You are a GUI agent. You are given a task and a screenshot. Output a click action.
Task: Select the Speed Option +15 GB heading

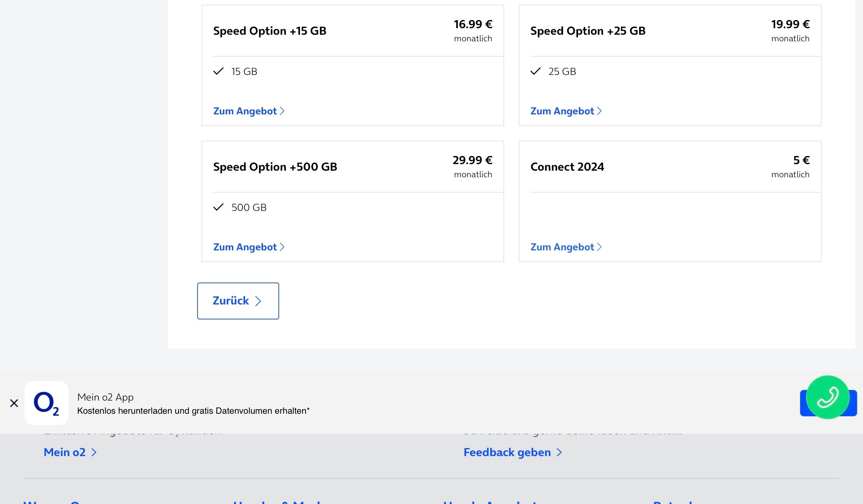point(270,31)
